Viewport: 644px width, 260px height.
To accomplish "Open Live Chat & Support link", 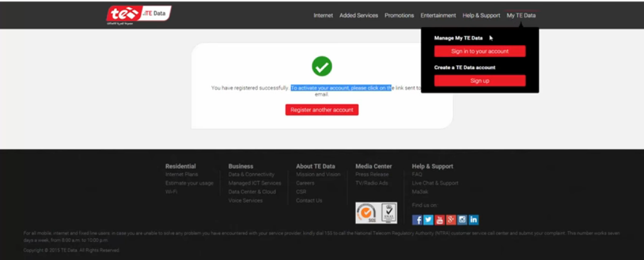I will (435, 183).
